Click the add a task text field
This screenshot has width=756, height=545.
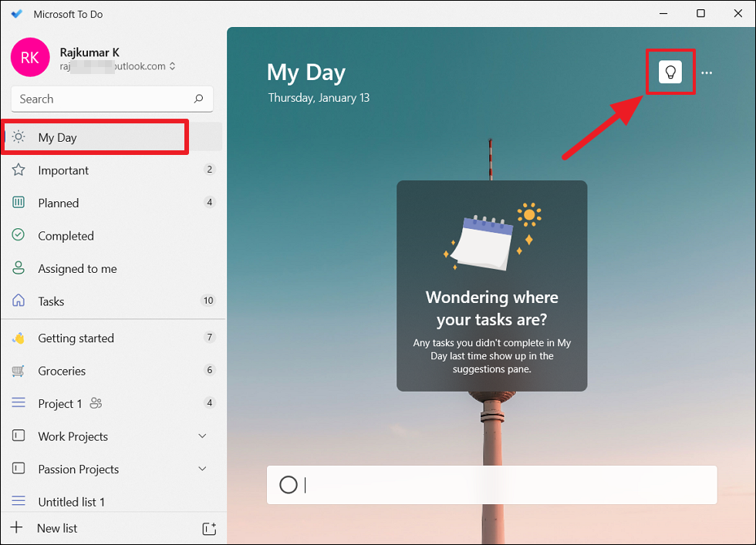[x=492, y=485]
